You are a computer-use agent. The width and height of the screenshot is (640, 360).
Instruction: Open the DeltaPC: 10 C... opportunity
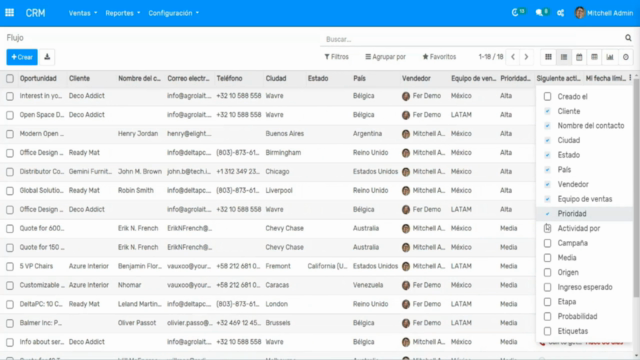tap(41, 304)
